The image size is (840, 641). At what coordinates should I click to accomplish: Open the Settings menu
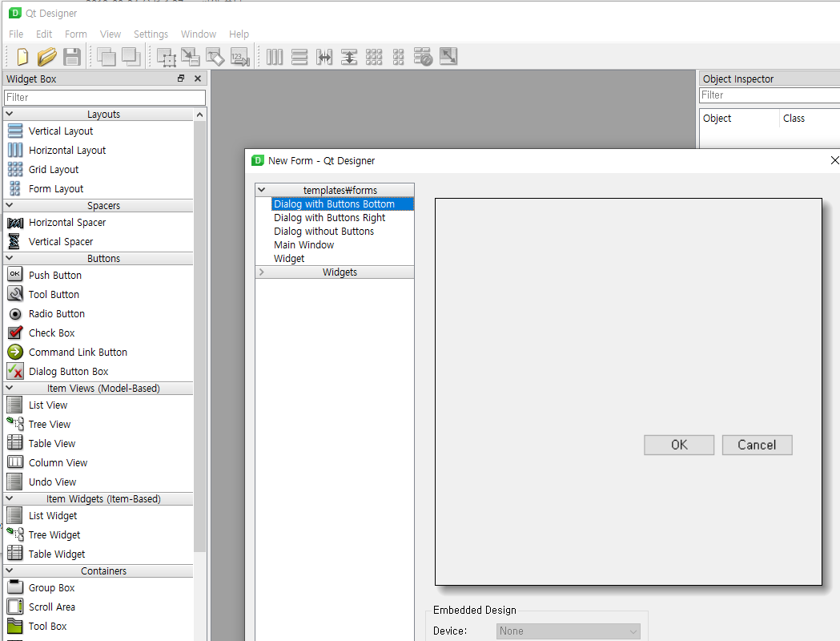click(151, 34)
